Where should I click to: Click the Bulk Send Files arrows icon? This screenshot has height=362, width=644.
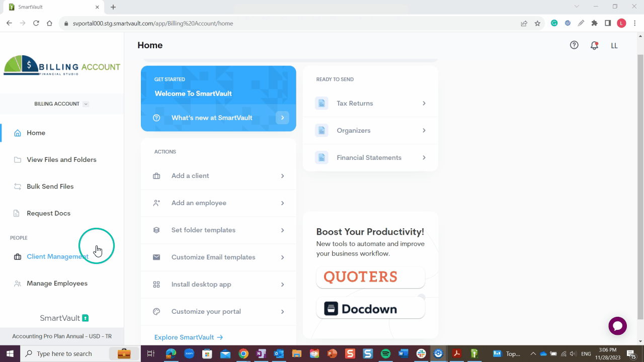pos(18,187)
